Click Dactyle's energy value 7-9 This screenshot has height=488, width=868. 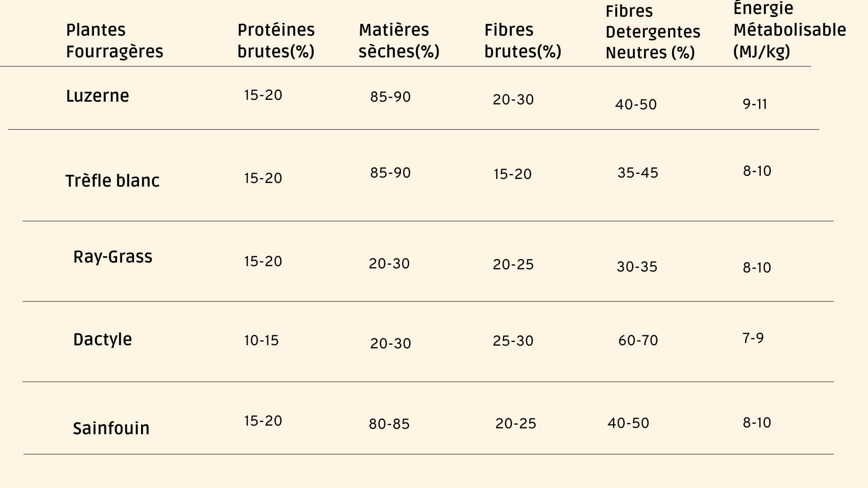(753, 338)
